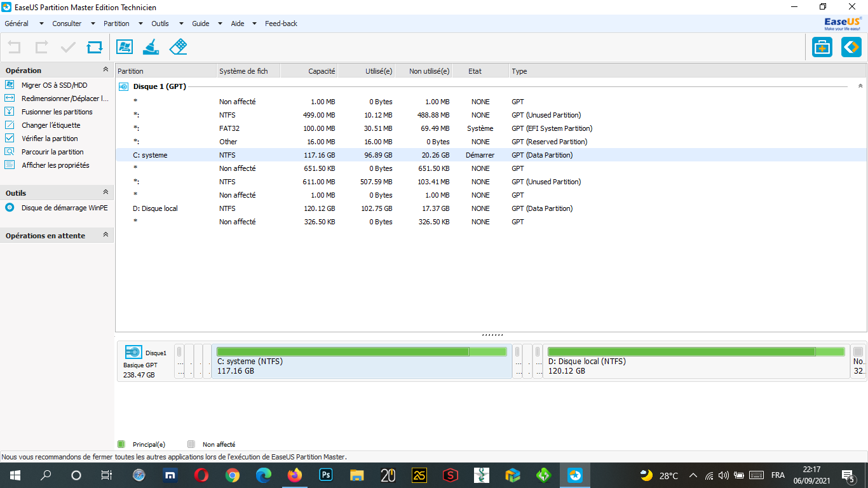The image size is (868, 488).
Task: Open the blue toolbox icon at top right
Action: 822,47
